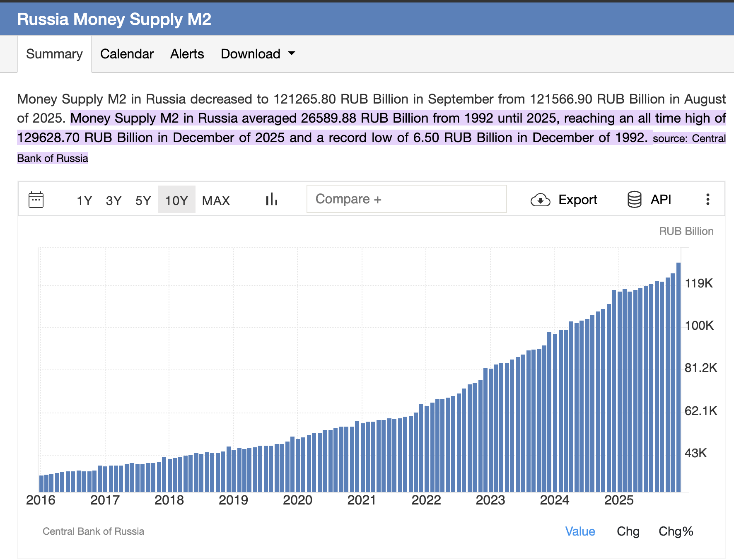Screen dimensions: 734x560
Task: Expand the Download dropdown menu
Action: (x=258, y=54)
